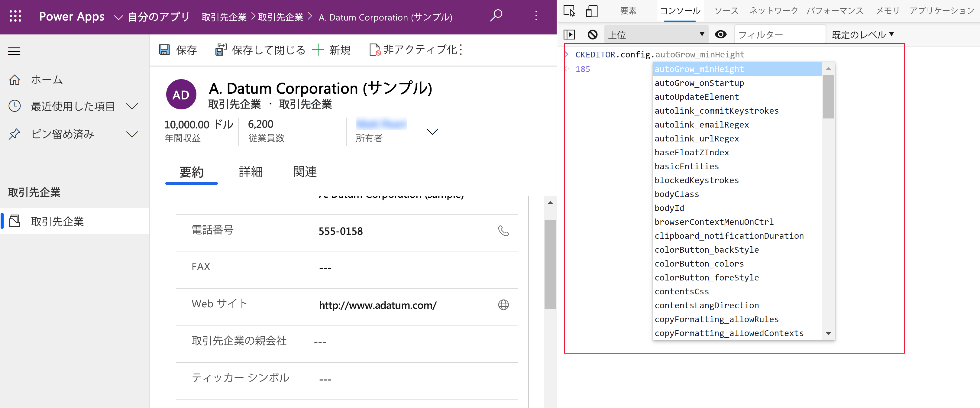Select contentsCss suggestion
The width and height of the screenshot is (980, 408).
coord(737,292)
